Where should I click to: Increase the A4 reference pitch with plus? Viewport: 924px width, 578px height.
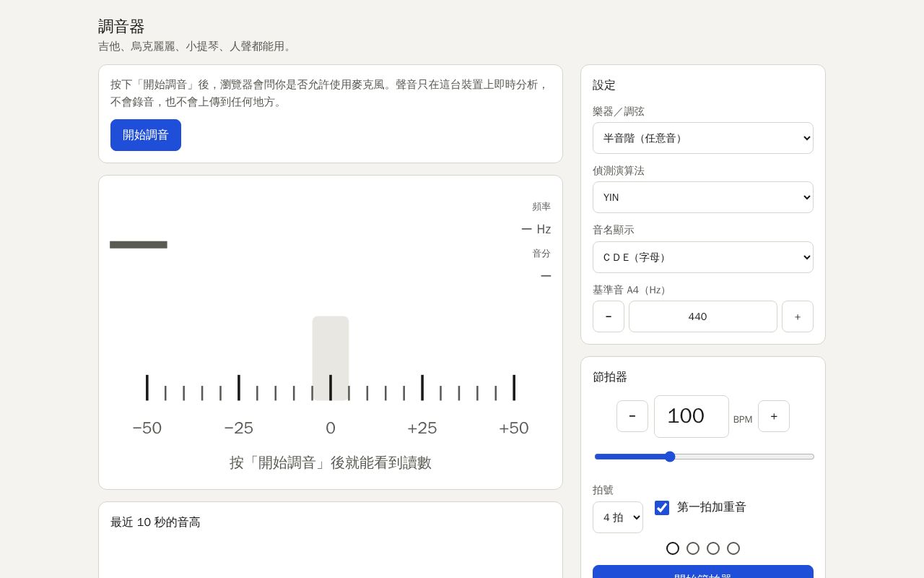(x=798, y=316)
